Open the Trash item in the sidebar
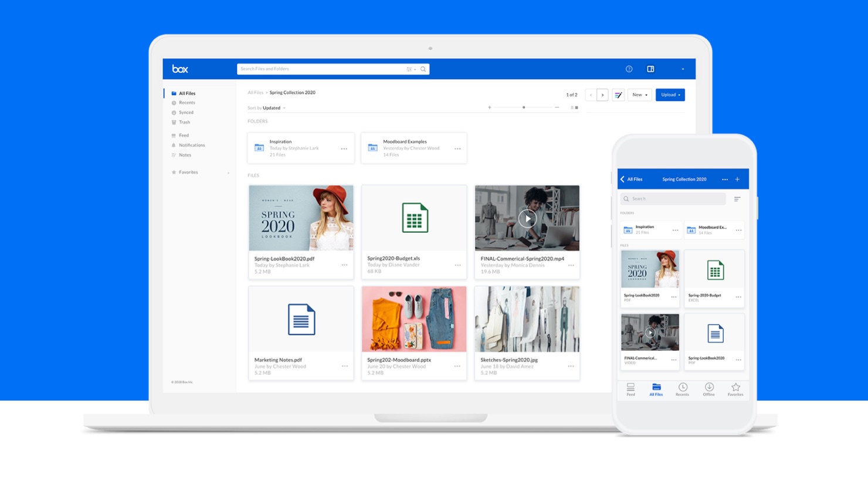 (184, 122)
